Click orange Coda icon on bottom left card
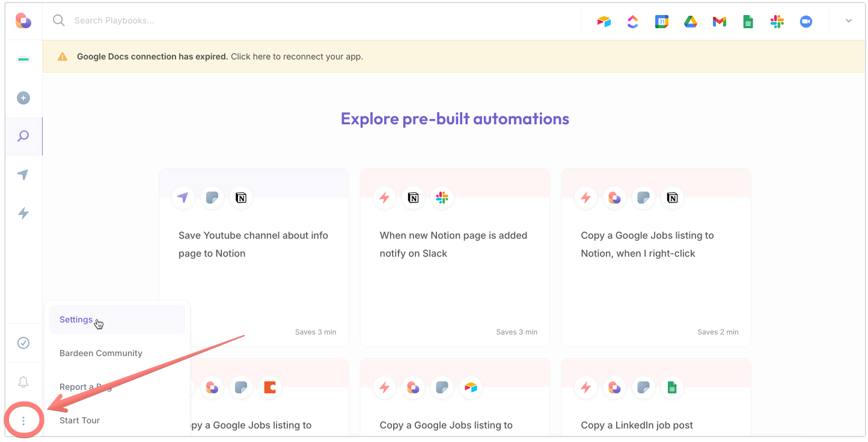This screenshot has height=442, width=868. point(270,387)
